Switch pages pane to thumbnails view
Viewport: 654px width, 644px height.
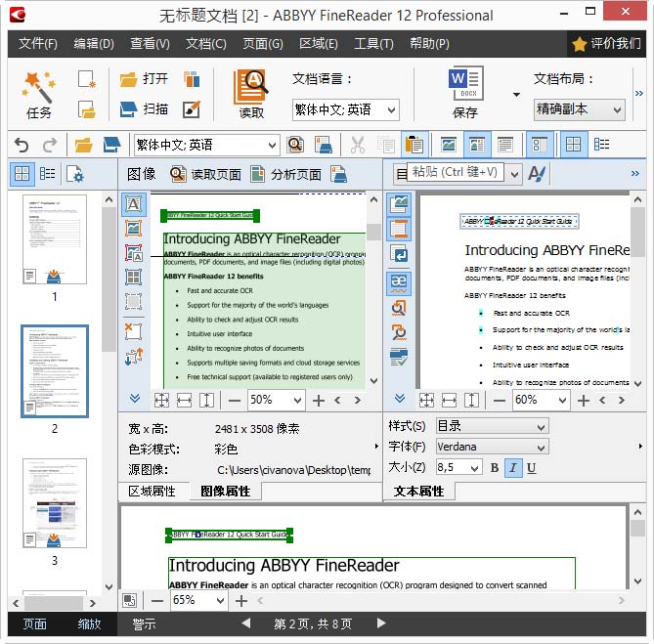pos(22,173)
